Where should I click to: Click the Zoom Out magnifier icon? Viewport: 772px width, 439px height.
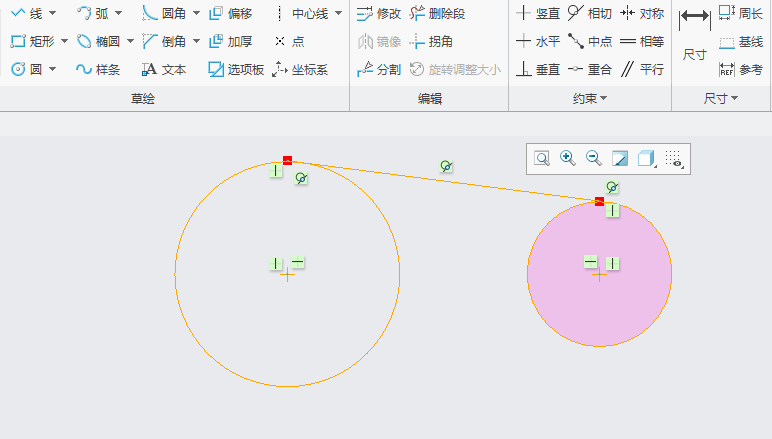tap(594, 158)
